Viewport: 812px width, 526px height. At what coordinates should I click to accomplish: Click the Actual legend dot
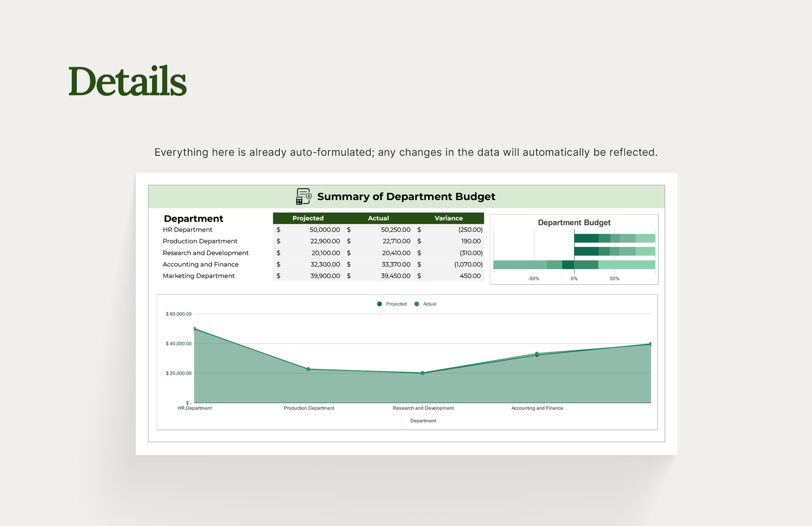417,304
